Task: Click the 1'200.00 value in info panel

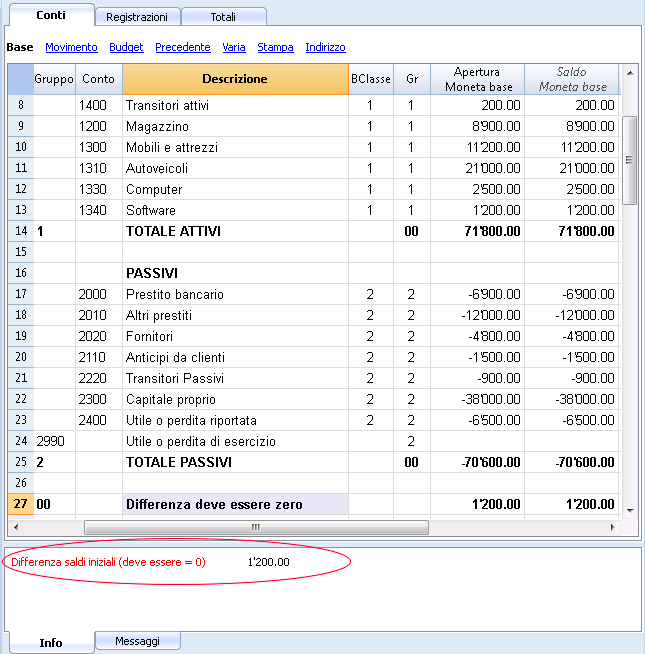Action: 268,562
